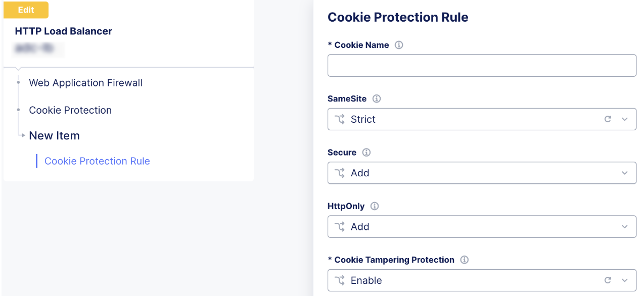Reset Cookie Tampering Protection with refresh icon

point(608,280)
